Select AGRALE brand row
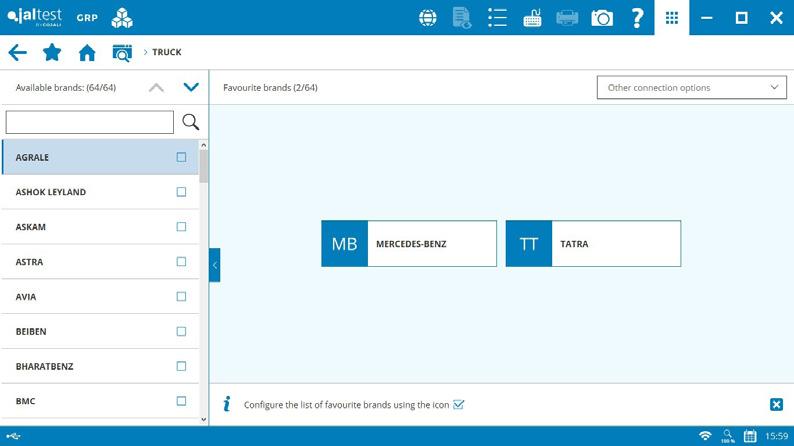The image size is (794, 446). [x=100, y=157]
